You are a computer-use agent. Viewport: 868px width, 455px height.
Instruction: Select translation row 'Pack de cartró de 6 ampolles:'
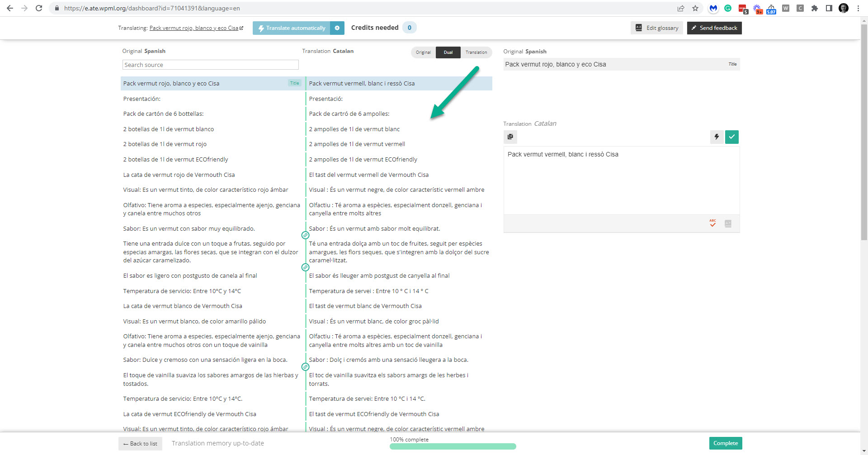tap(399, 114)
